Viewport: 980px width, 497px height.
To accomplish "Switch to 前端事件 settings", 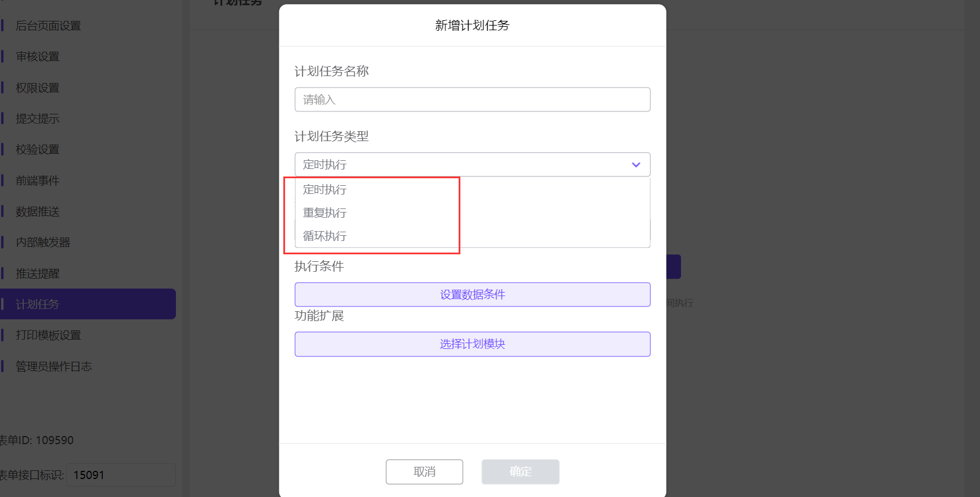I will coord(38,181).
